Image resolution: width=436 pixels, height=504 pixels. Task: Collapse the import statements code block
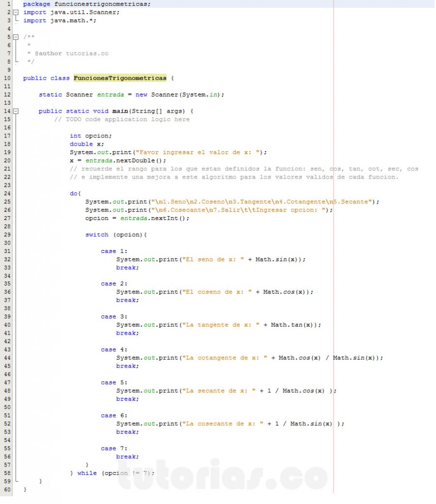15,12
